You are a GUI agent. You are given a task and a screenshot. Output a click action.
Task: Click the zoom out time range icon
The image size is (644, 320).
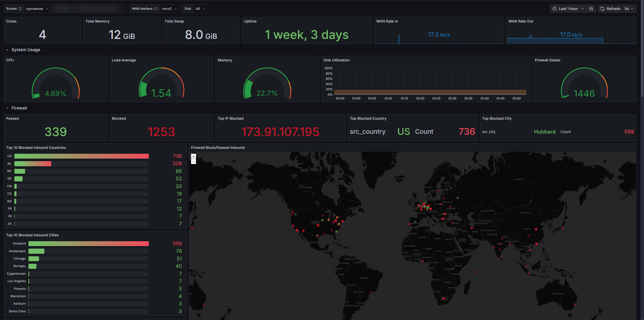coord(591,9)
